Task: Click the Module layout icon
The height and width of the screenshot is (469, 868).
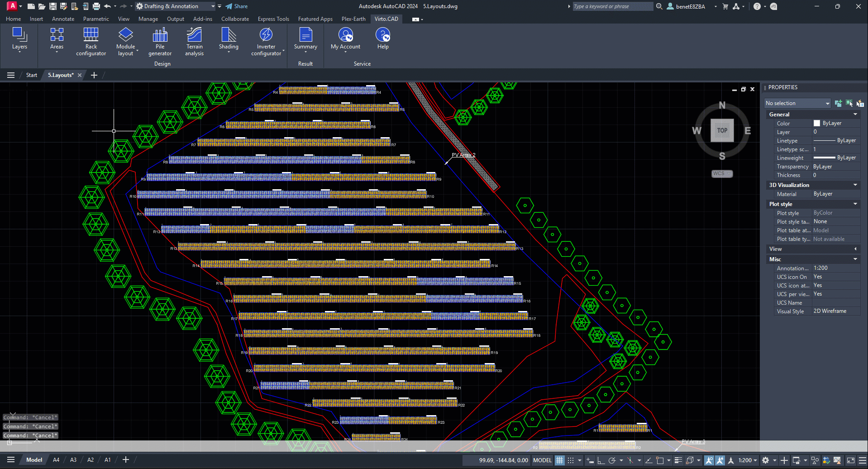Action: (x=125, y=41)
